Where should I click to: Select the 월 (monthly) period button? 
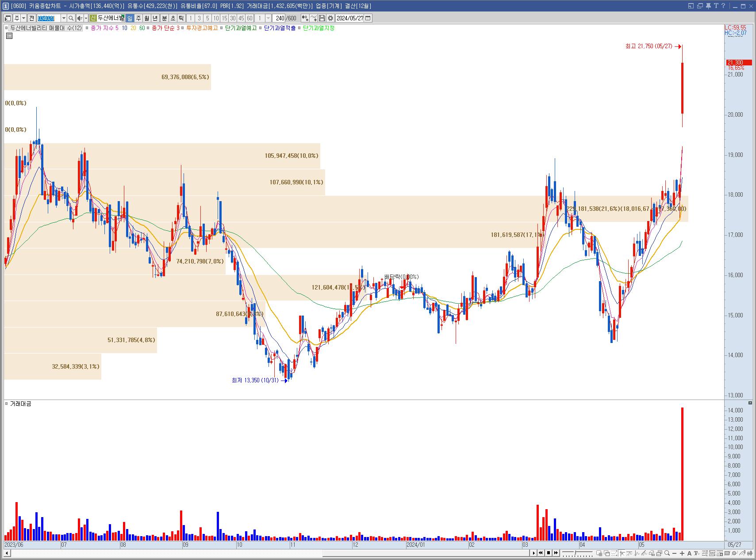click(x=146, y=18)
